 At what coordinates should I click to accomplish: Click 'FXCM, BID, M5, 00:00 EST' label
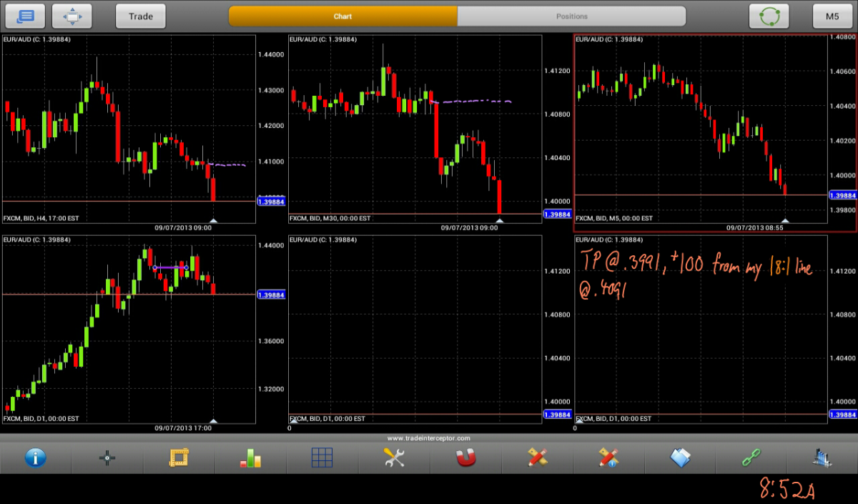coord(614,218)
